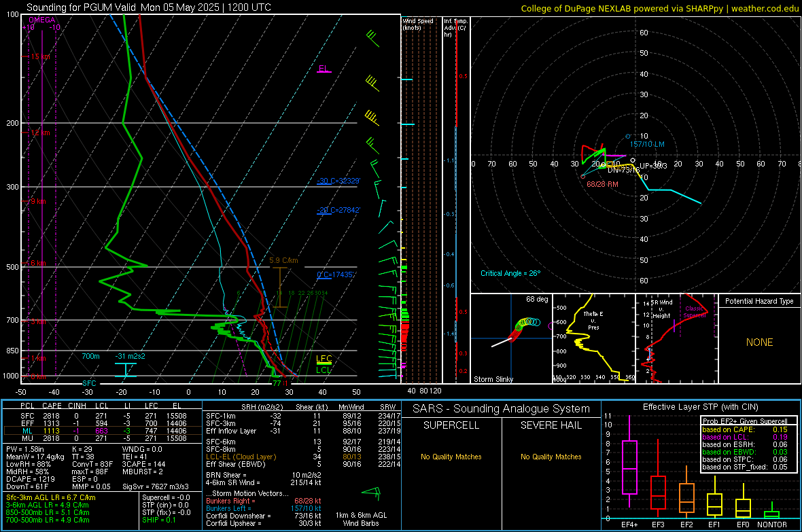Click the blue 'Bunkers Left = 157/10 kt' line
Image resolution: width=802 pixels, height=532 pixels.
click(264, 508)
